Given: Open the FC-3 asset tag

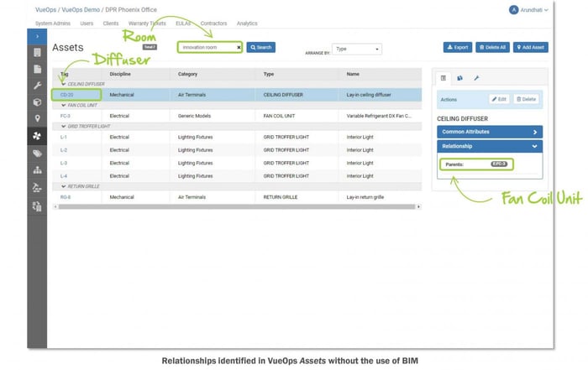Looking at the screenshot, I should (x=66, y=116).
